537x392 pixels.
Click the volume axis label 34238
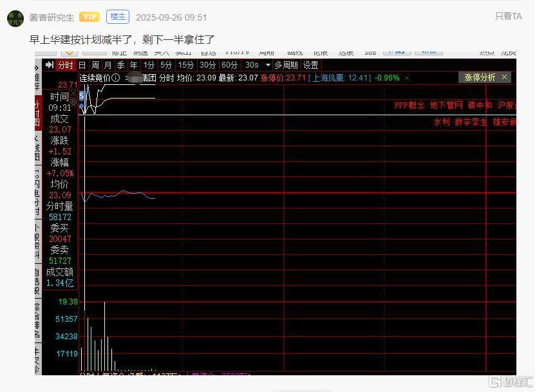[x=66, y=337]
